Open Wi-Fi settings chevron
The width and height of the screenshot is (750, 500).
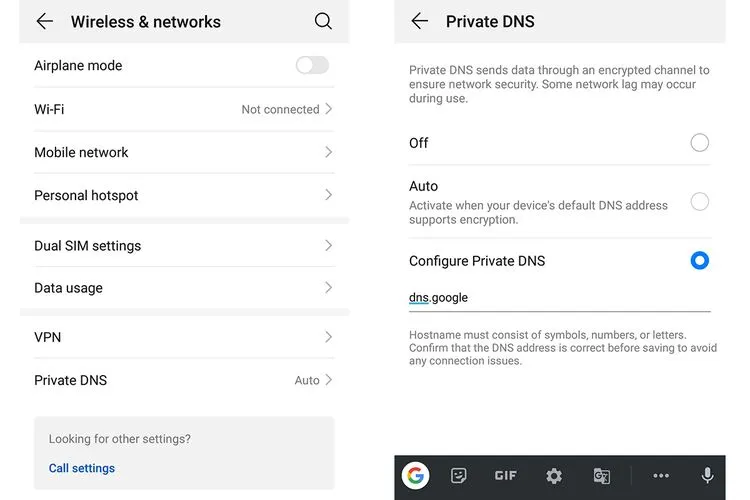[329, 109]
